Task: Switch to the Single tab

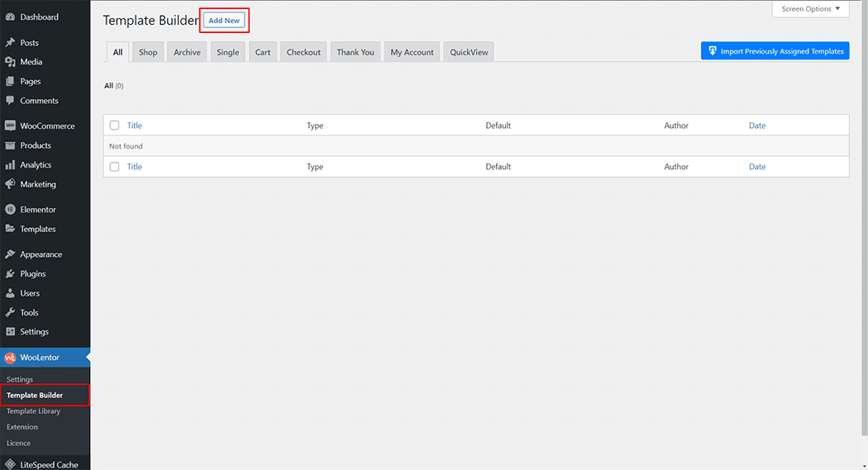Action: [227, 52]
